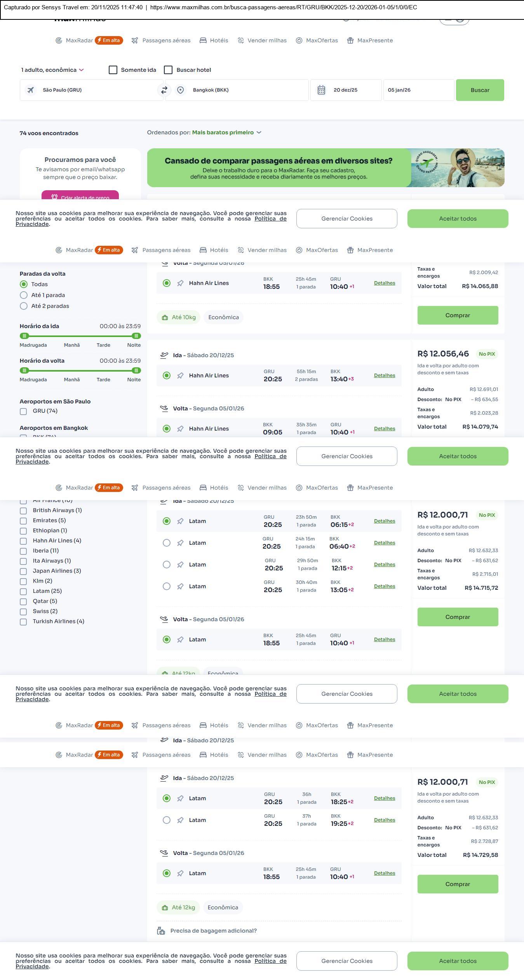Screen dimensions: 524x980
Task: Click the green Buscar search button
Action: (480, 90)
